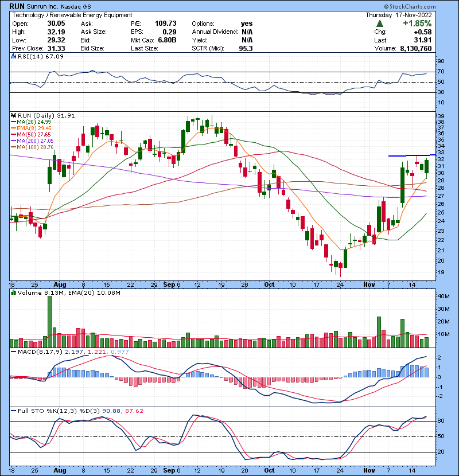This screenshot has width=459, height=476.
Task: Click the candlestick icon beside RUN (Daily)
Action: coord(13,115)
